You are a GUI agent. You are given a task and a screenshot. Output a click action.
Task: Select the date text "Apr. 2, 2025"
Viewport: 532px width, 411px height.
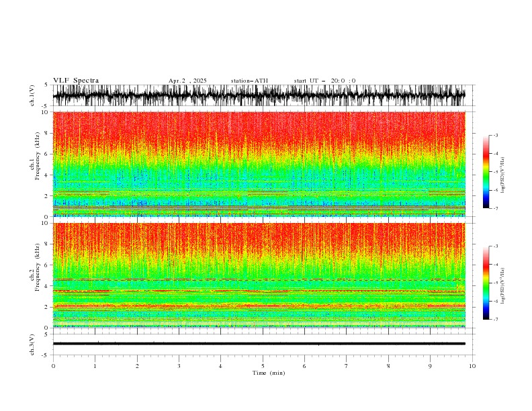point(187,81)
